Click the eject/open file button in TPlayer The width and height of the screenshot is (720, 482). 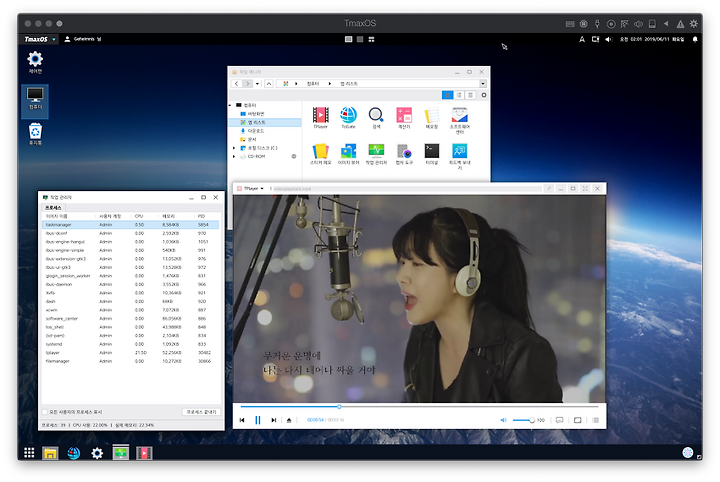tap(289, 420)
